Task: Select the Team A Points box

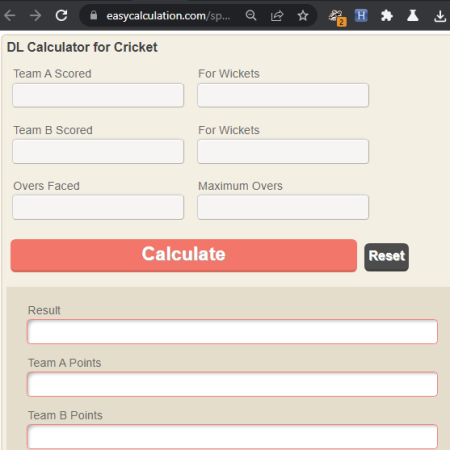Action: pos(232,384)
